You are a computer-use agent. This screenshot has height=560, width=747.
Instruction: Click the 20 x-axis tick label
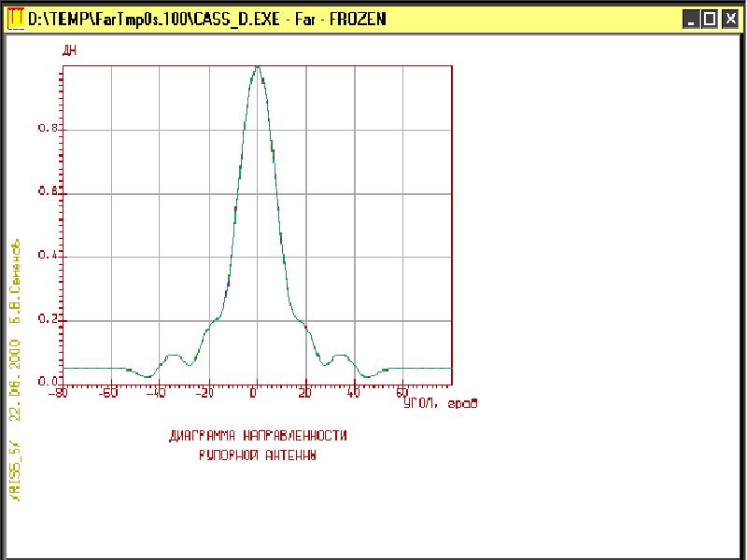304,393
